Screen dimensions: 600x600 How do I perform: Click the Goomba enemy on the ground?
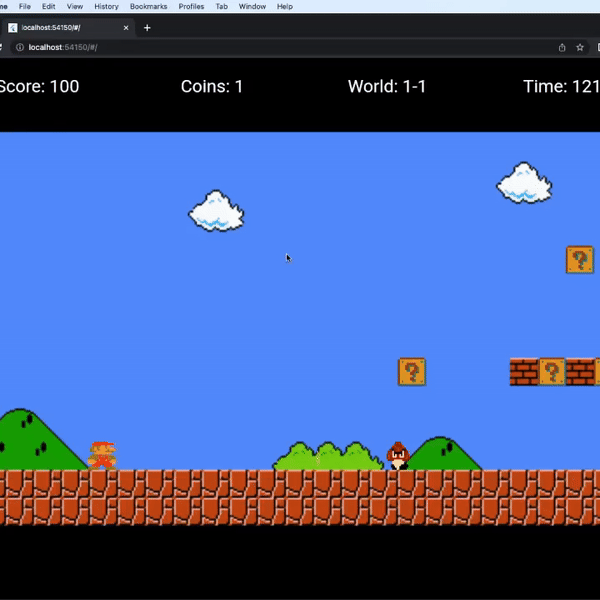(x=398, y=456)
